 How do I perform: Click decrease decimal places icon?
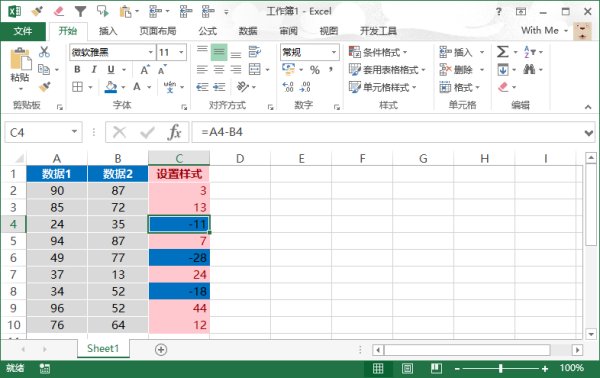(x=305, y=87)
